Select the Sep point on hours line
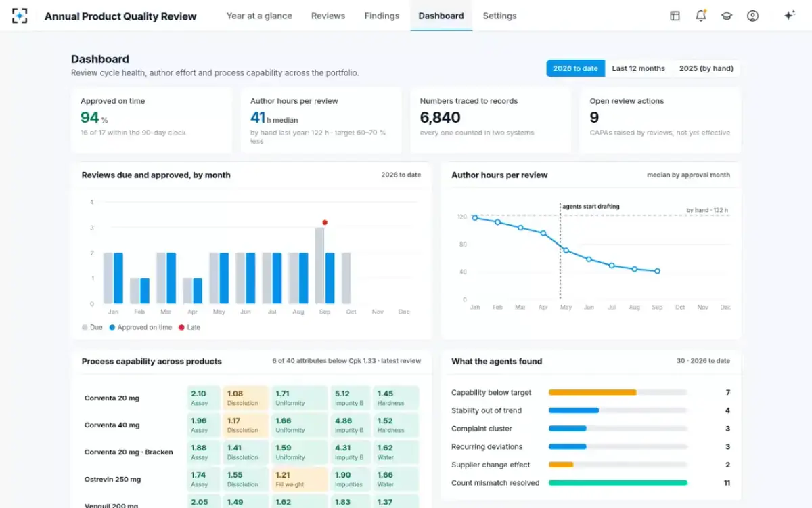The image size is (812, 508). pos(657,271)
